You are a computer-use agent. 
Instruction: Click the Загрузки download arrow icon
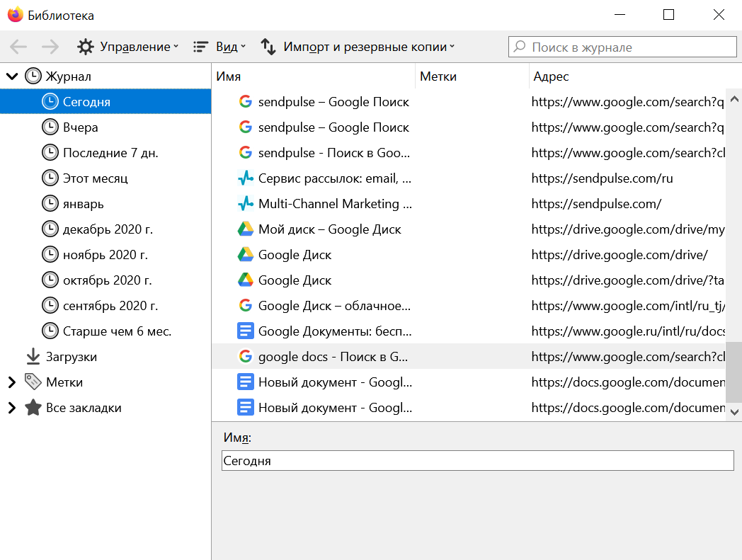point(33,357)
